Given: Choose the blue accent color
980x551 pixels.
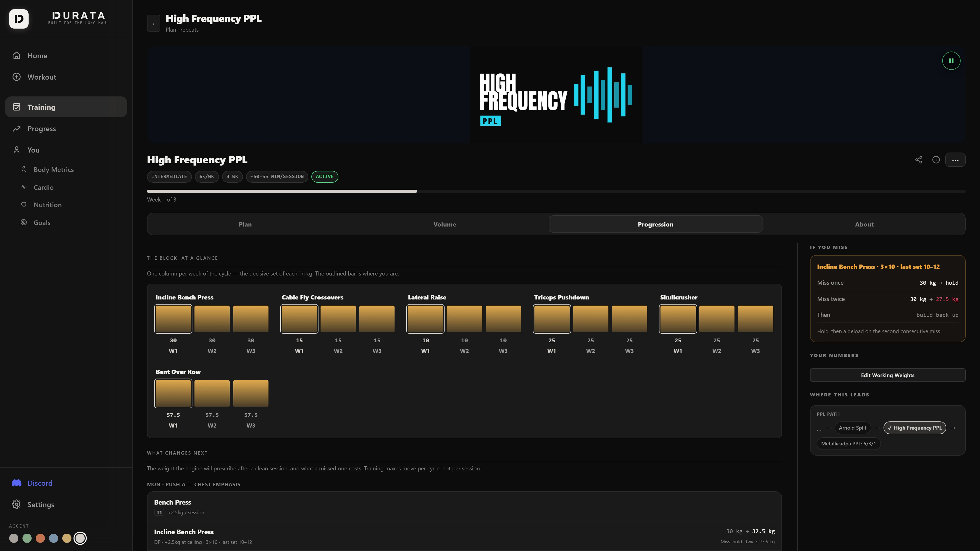Looking at the screenshot, I should click(x=54, y=538).
